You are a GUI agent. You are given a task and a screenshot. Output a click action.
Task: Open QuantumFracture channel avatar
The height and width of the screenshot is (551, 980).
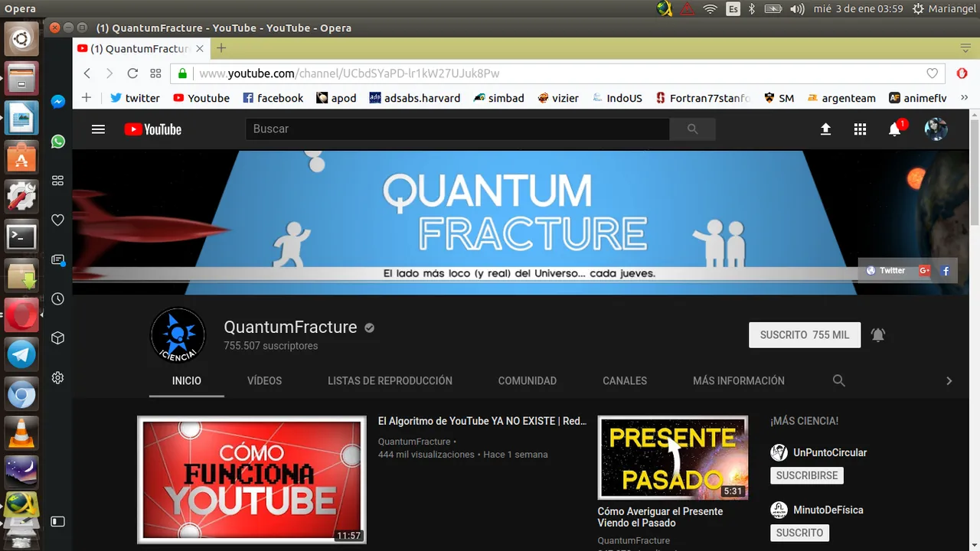point(178,334)
